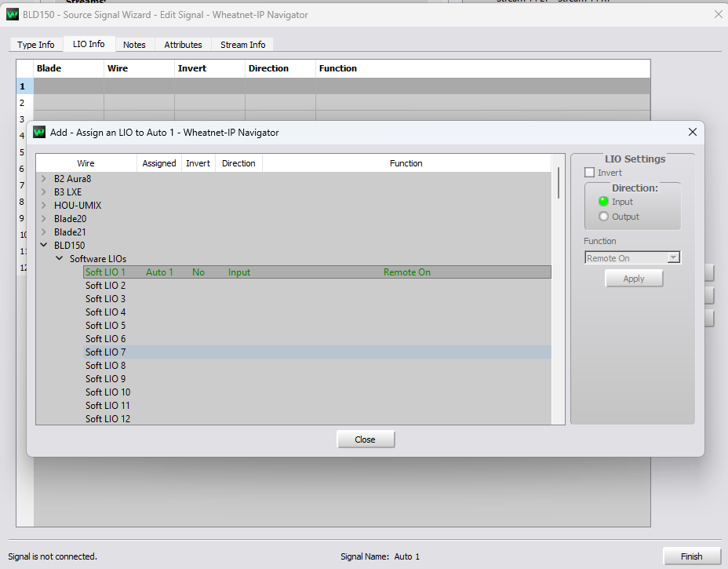
Task: Open the Notes tab
Action: point(134,45)
